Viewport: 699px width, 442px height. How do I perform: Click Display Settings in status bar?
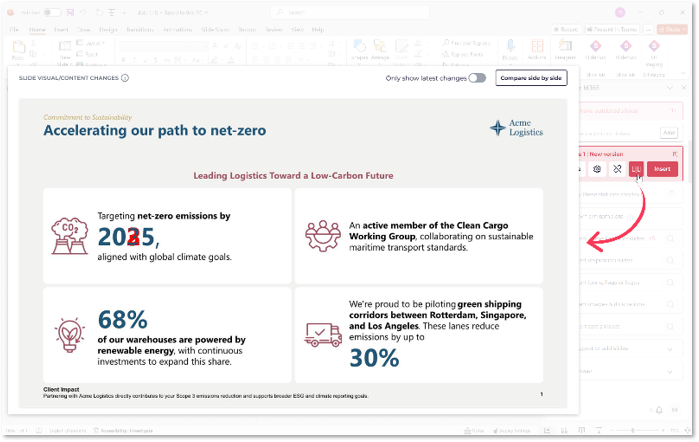(x=512, y=431)
